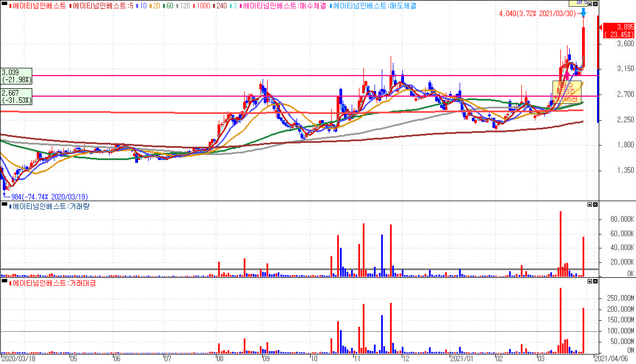
Task: Click the 2020/03/18 start date label
Action: [x=18, y=359]
